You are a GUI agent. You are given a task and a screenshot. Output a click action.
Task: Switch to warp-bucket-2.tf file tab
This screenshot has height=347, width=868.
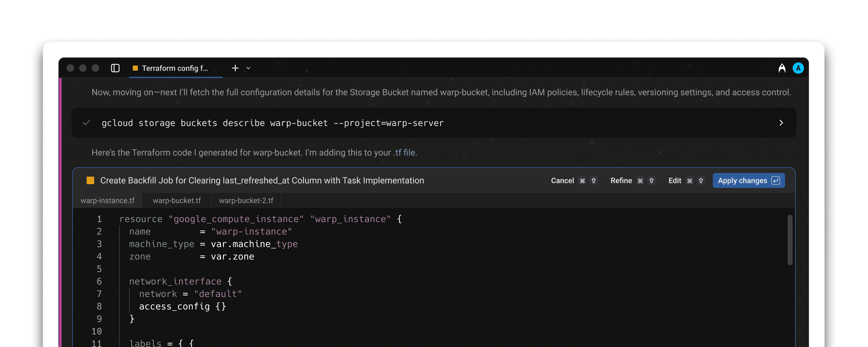tap(246, 200)
